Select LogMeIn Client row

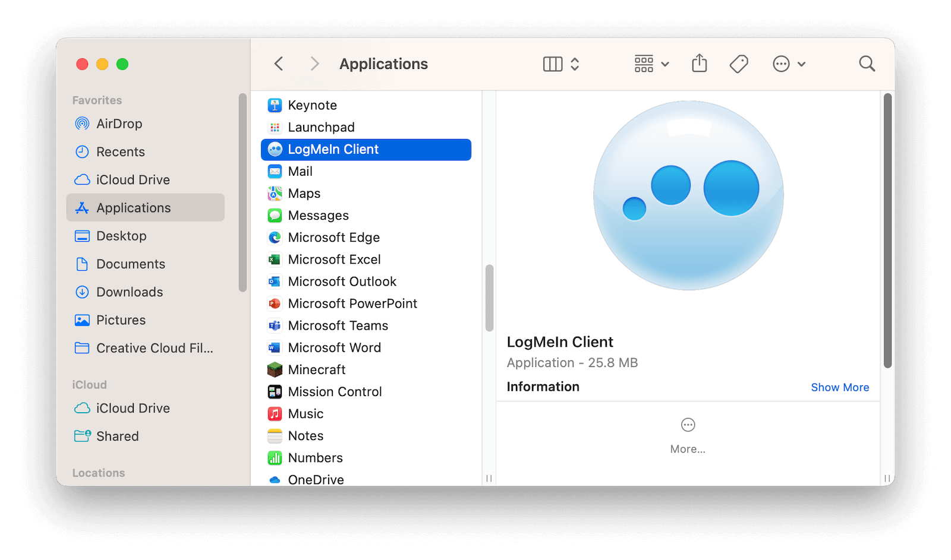pyautogui.click(x=366, y=150)
